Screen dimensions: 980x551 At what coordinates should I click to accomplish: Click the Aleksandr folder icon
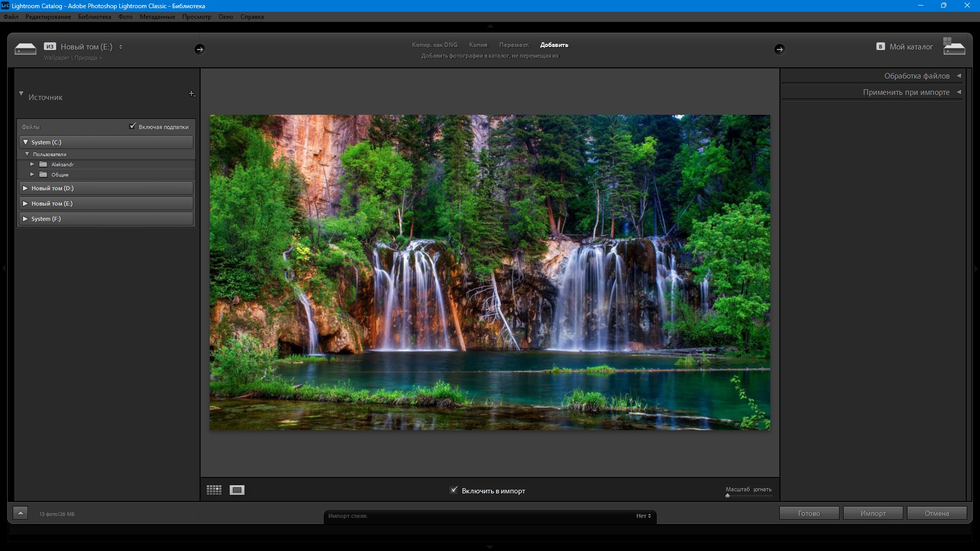pyautogui.click(x=43, y=164)
